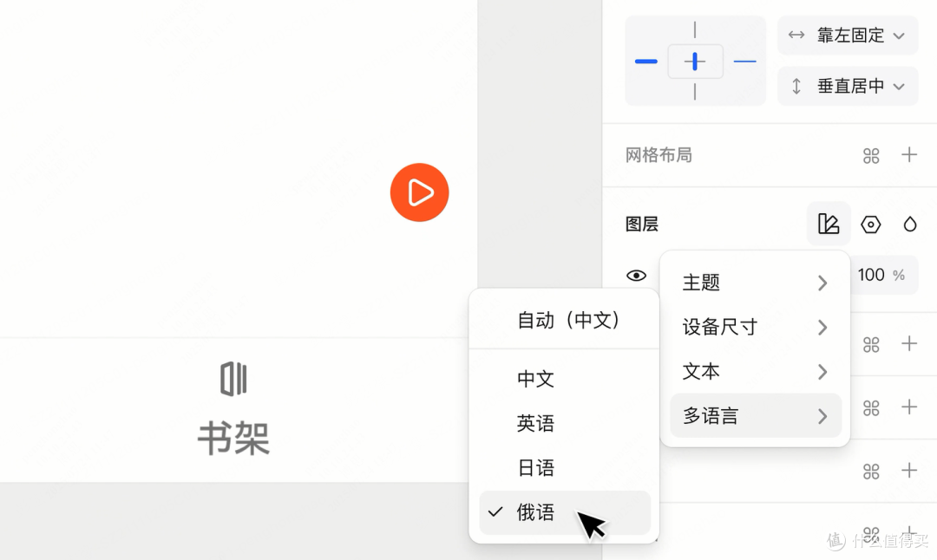This screenshot has width=937, height=560.
Task: Select 自动（中文） language option
Action: [565, 321]
